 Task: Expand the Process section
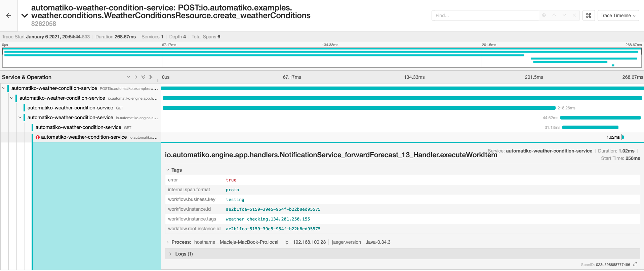click(168, 242)
